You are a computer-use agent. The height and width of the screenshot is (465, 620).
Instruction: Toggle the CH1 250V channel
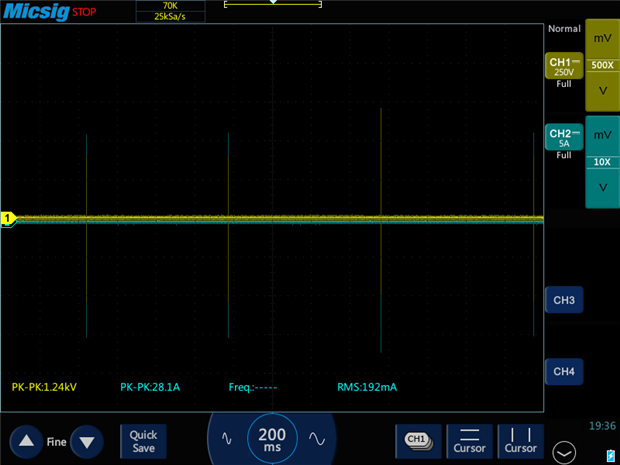coord(564,67)
